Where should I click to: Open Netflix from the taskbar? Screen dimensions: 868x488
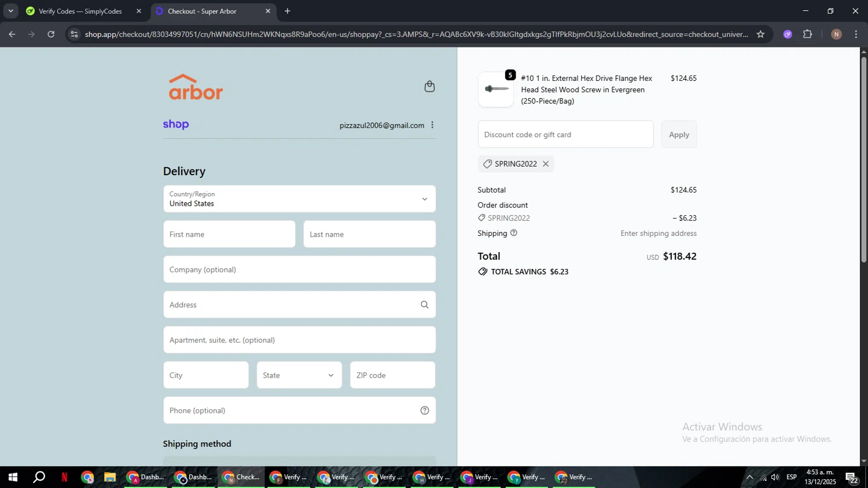click(x=64, y=477)
